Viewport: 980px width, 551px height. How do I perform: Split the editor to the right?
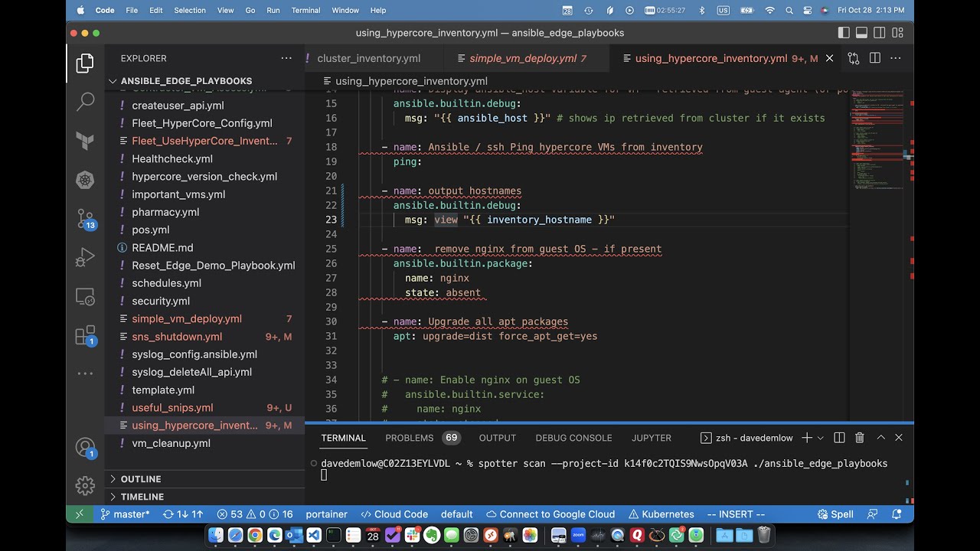pos(875,58)
